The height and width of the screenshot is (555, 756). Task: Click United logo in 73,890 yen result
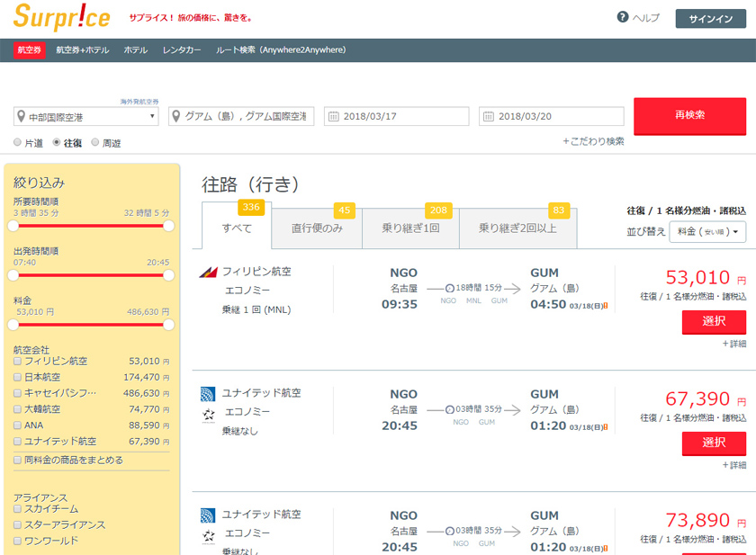[208, 515]
